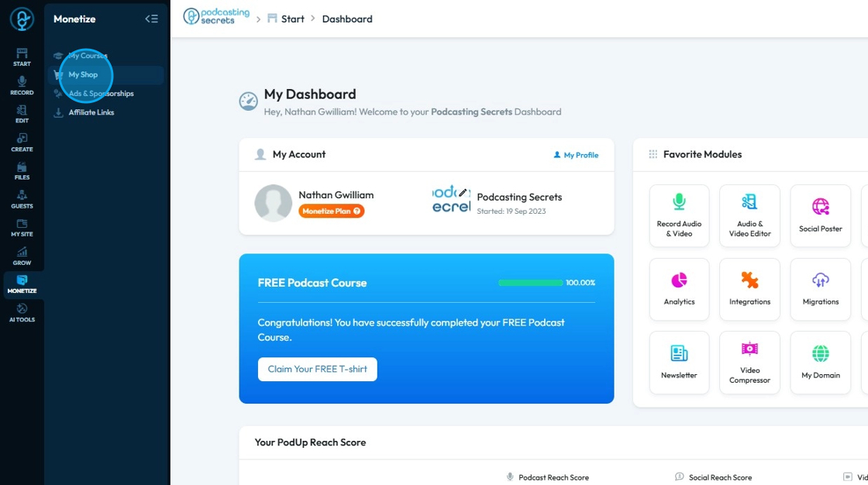868x485 pixels.
Task: Open the My Profile link
Action: 576,155
